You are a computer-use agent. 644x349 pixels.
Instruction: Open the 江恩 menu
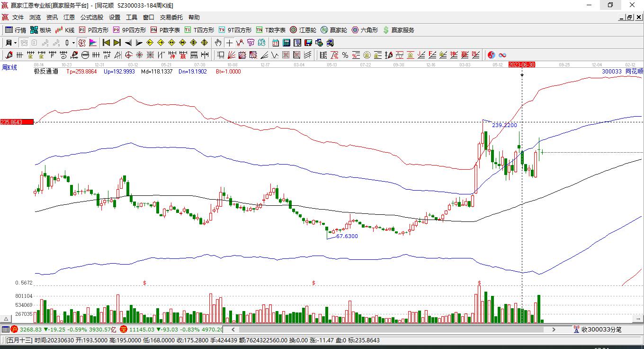click(x=69, y=18)
